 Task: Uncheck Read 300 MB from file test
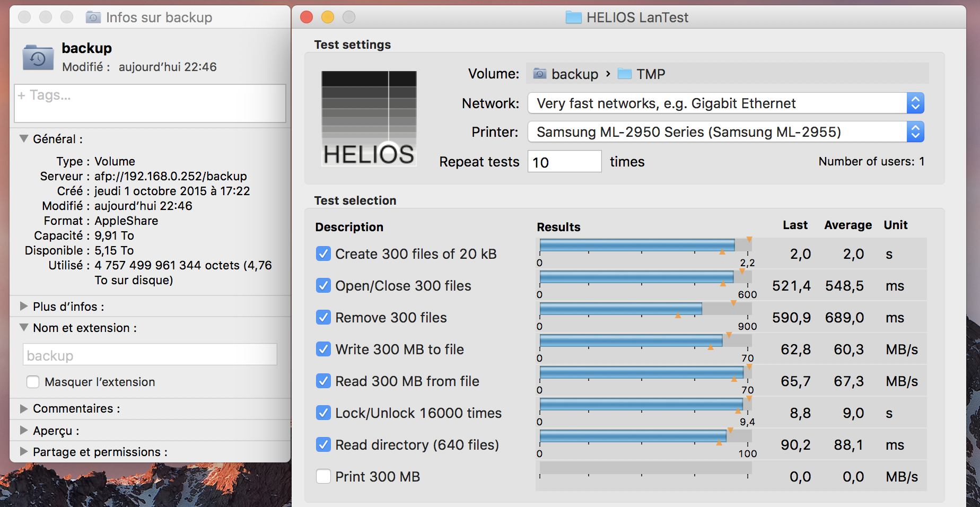pyautogui.click(x=323, y=381)
